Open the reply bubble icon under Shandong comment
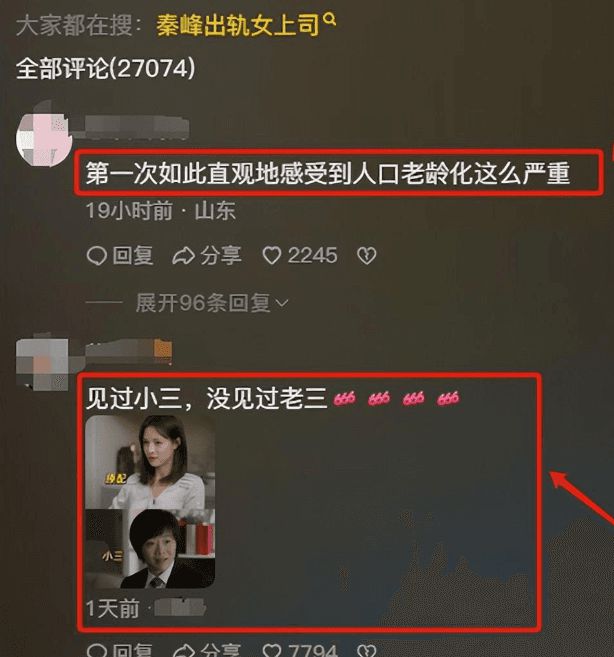This screenshot has height=657, width=614. coord(97,255)
